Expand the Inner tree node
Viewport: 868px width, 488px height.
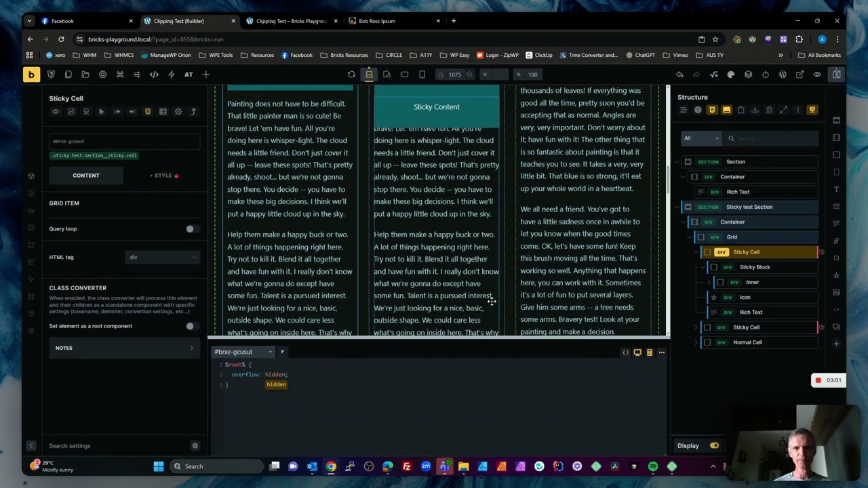pos(709,283)
